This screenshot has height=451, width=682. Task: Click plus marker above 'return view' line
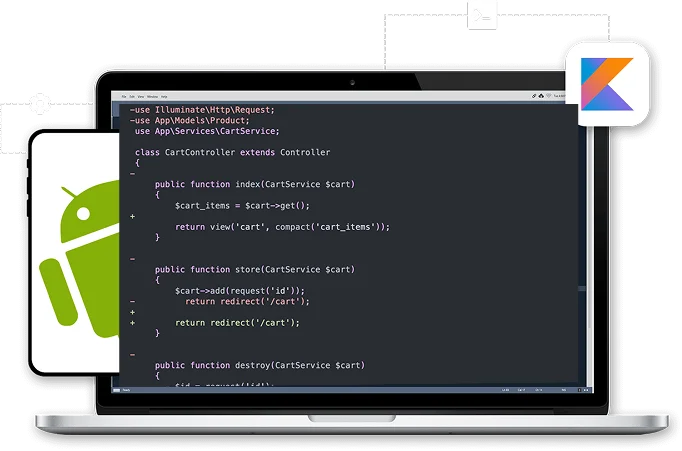pos(132,216)
